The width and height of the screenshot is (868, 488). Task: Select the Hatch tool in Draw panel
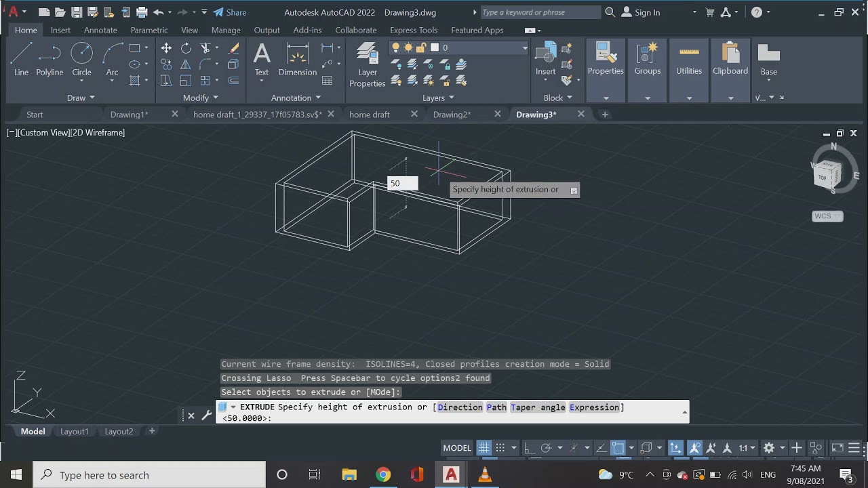coord(135,81)
